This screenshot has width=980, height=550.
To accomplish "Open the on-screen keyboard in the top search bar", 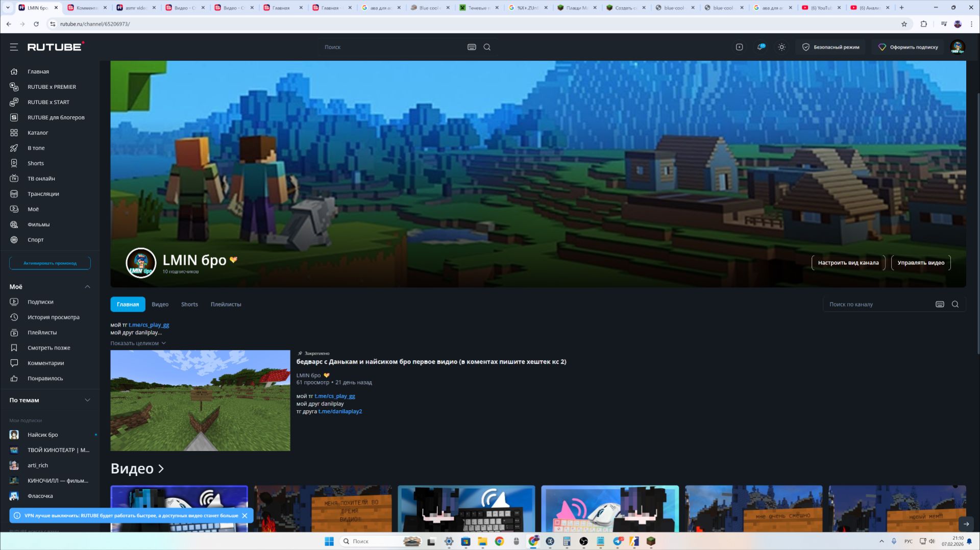I will [x=472, y=47].
